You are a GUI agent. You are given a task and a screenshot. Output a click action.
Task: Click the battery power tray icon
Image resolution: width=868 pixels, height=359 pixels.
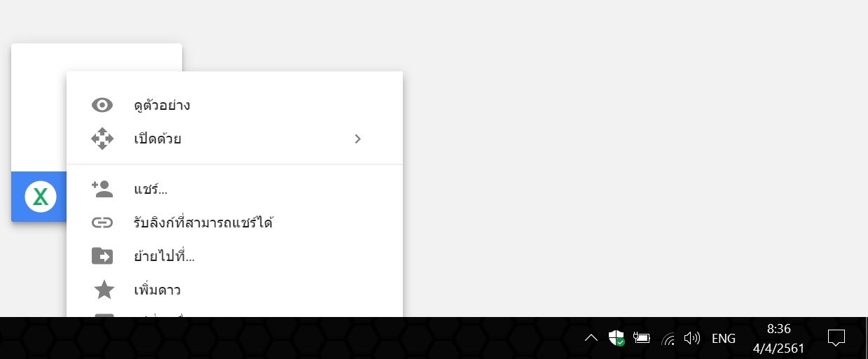pos(641,339)
